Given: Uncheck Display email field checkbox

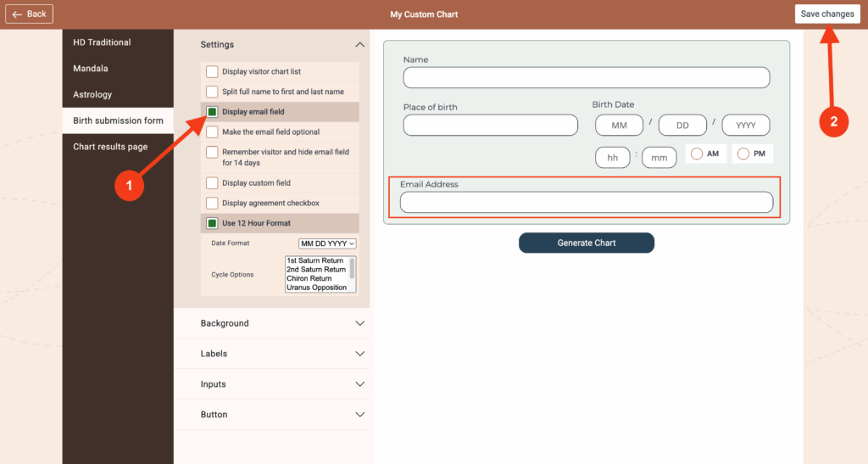Looking at the screenshot, I should [212, 112].
